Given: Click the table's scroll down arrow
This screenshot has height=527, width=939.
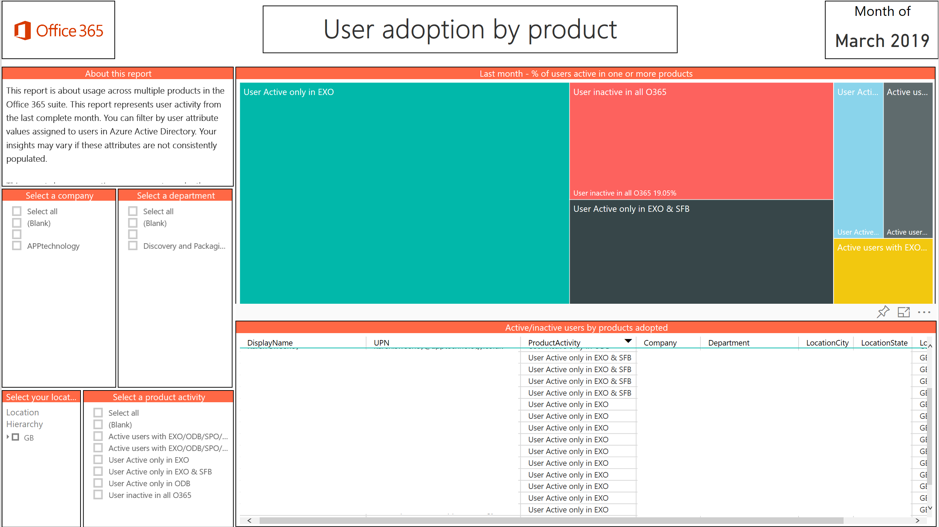Looking at the screenshot, I should [x=930, y=509].
